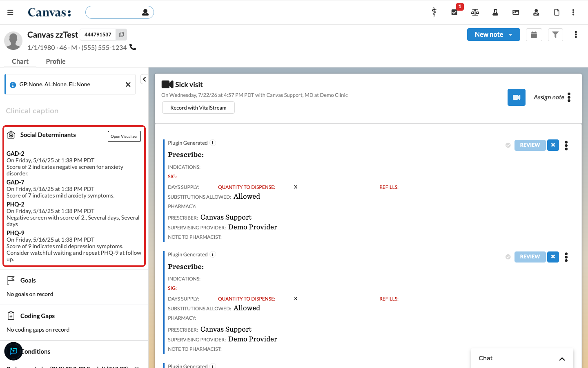
Task: Click Open Visualizer button
Action: [x=124, y=137]
